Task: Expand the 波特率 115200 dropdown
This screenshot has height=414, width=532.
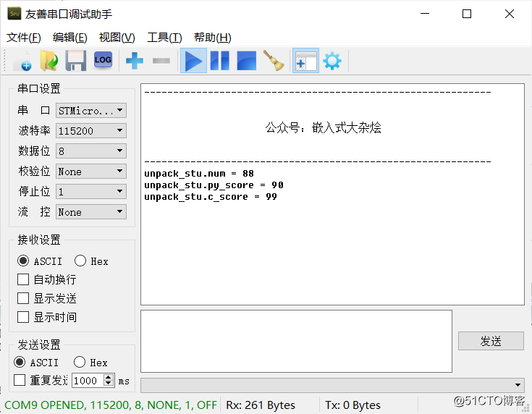Action: point(91,131)
